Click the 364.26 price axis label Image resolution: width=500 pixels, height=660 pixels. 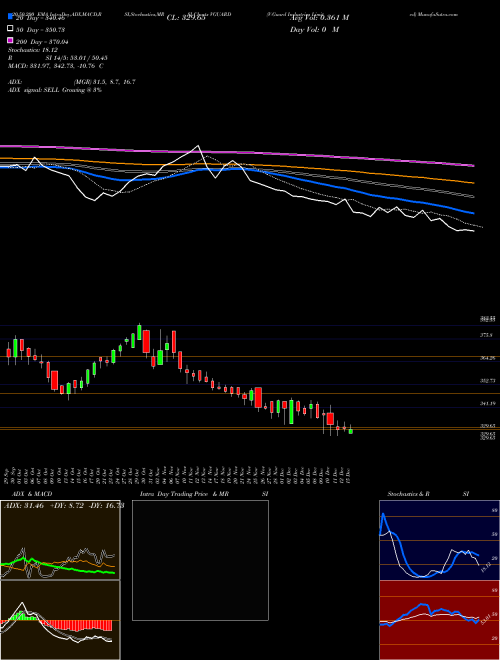(487, 358)
